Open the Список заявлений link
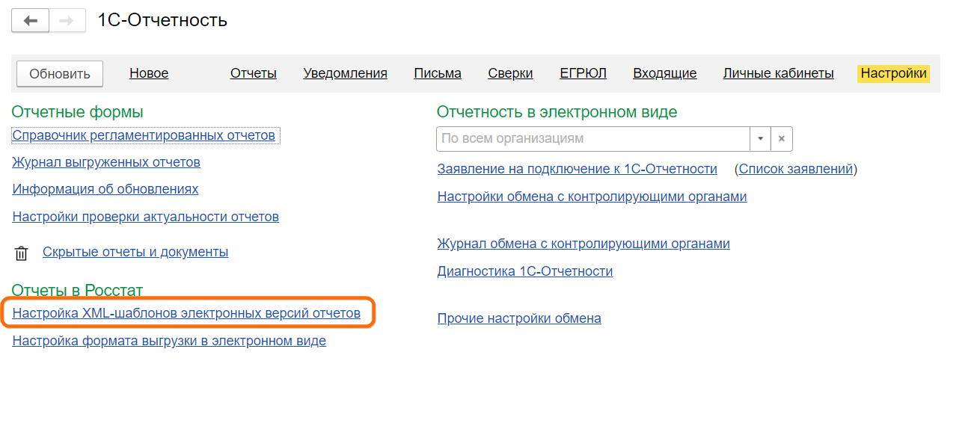The height and width of the screenshot is (426, 980). click(x=796, y=169)
